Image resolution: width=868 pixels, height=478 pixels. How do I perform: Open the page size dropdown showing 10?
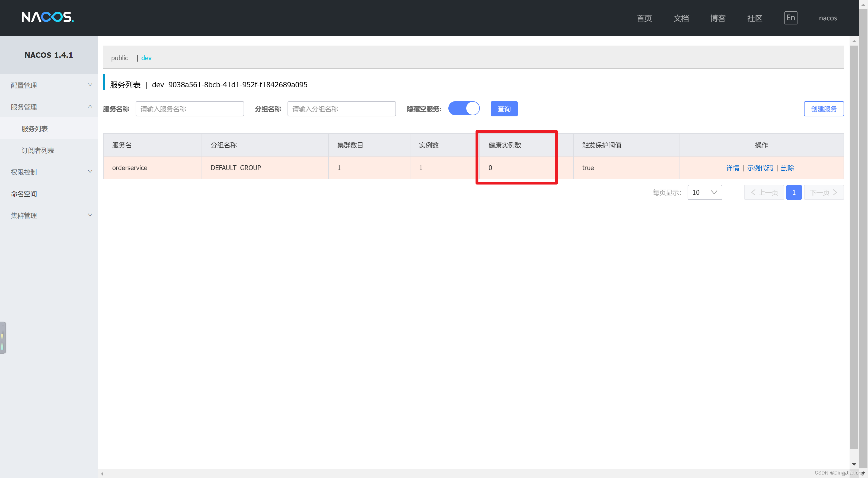click(705, 192)
